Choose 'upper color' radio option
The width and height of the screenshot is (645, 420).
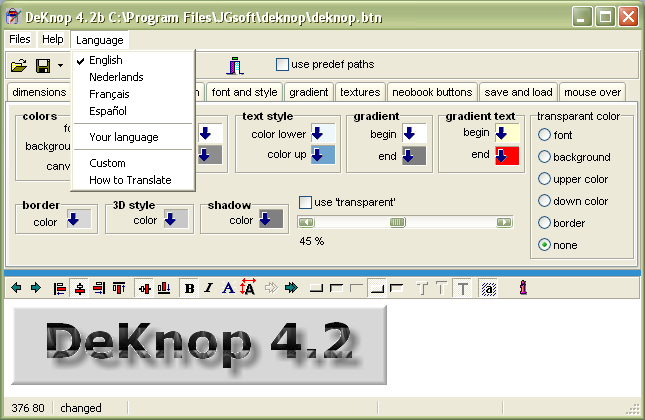tap(544, 179)
